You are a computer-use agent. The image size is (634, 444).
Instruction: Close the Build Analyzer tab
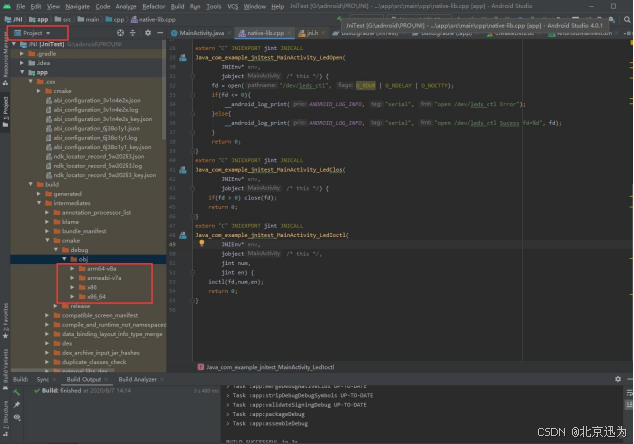162,379
